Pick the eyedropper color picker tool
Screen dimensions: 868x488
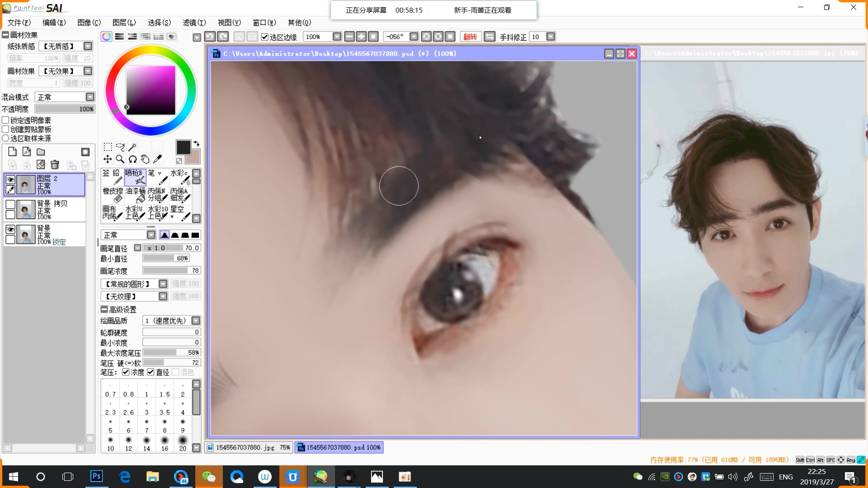pyautogui.click(x=157, y=159)
